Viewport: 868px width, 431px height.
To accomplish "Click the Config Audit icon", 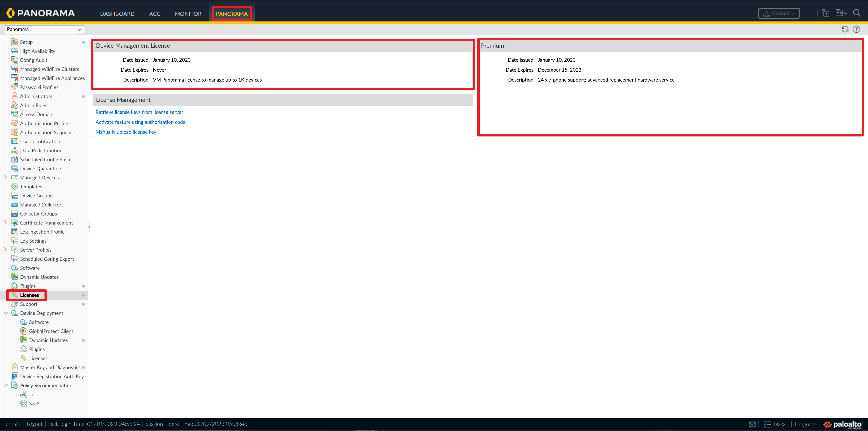I will [14, 60].
